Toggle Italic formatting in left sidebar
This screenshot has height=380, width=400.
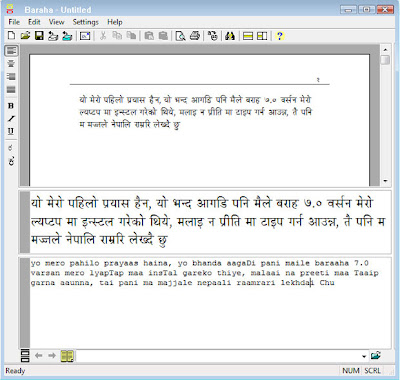11,118
